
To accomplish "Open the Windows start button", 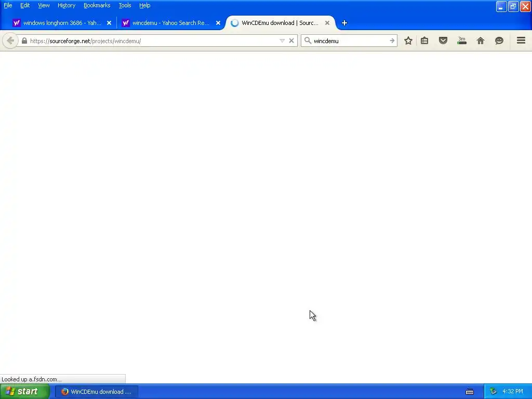I will (x=25, y=392).
